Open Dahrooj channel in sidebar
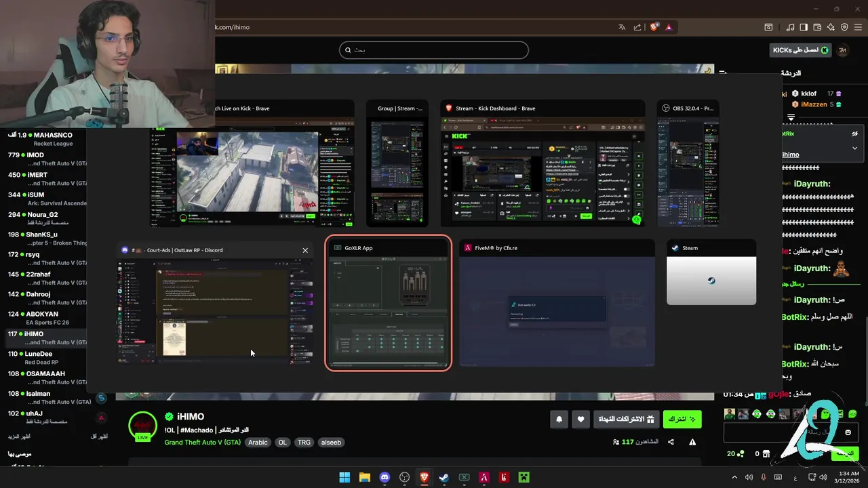Viewport: 868px width, 488px height. 43,298
